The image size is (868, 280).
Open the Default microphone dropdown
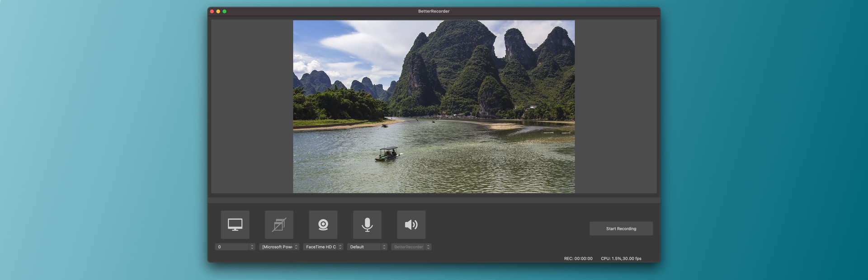pyautogui.click(x=367, y=247)
